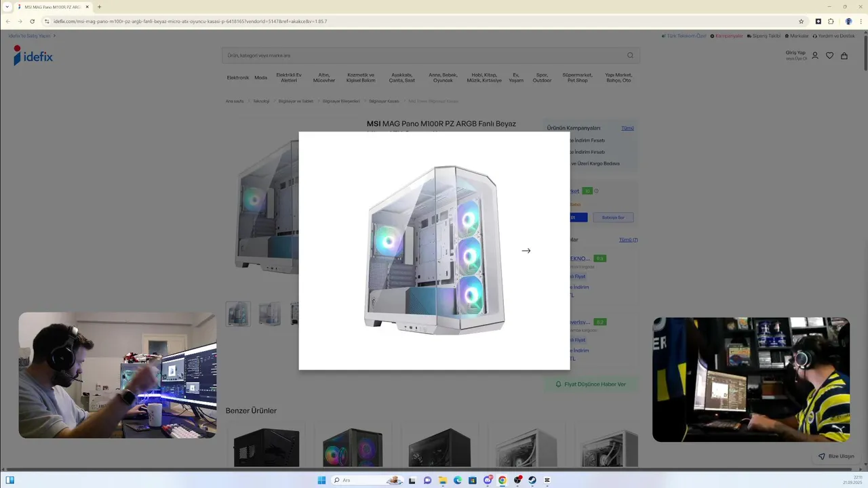Open the Süpermarket, Pet Shop category
The image size is (868, 488).
577,77
